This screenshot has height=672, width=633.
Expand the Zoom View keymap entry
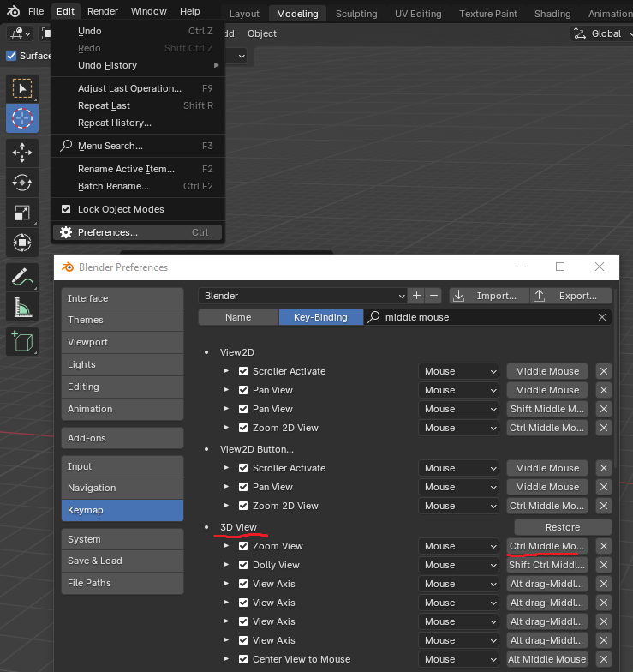[x=226, y=545]
